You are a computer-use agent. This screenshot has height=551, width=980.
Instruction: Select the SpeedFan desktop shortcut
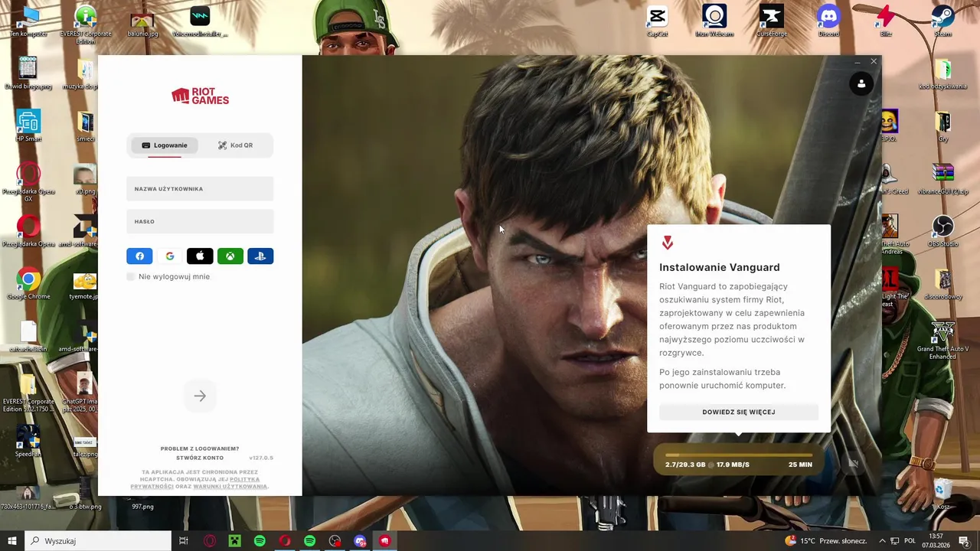(28, 442)
